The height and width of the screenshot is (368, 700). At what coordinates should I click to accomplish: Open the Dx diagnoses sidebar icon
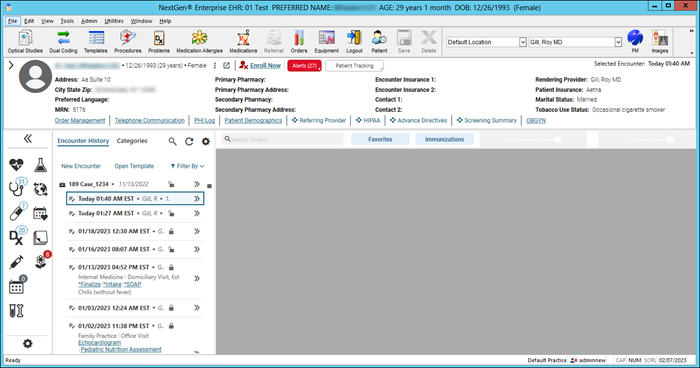coord(16,237)
